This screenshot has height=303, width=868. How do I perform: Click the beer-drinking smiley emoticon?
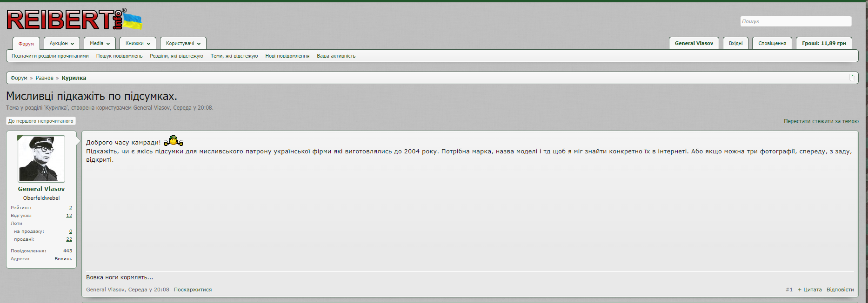[174, 141]
